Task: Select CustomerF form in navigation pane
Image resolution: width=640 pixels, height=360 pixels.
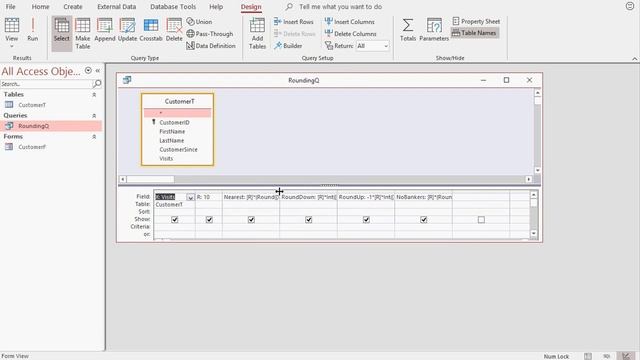Action: coord(32,147)
